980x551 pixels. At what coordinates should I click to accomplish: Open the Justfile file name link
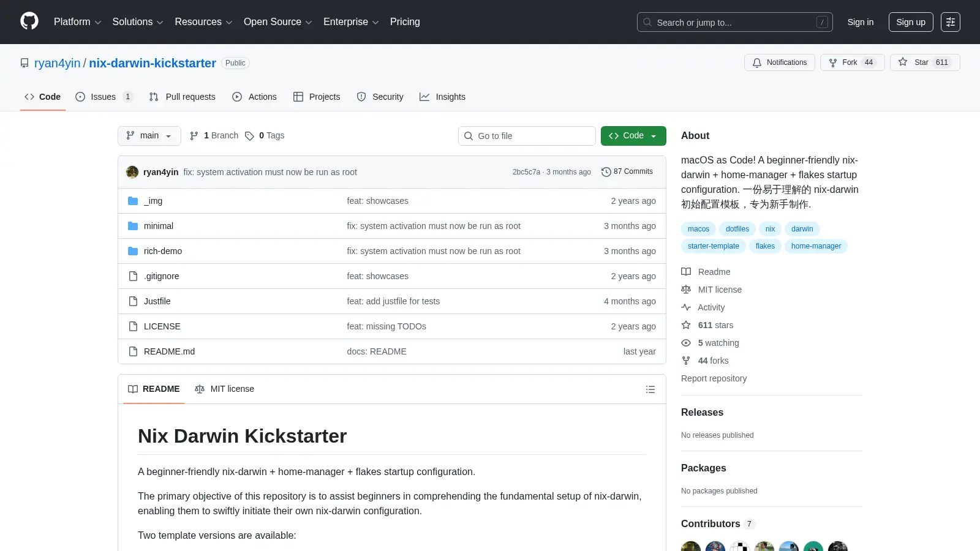(x=157, y=301)
